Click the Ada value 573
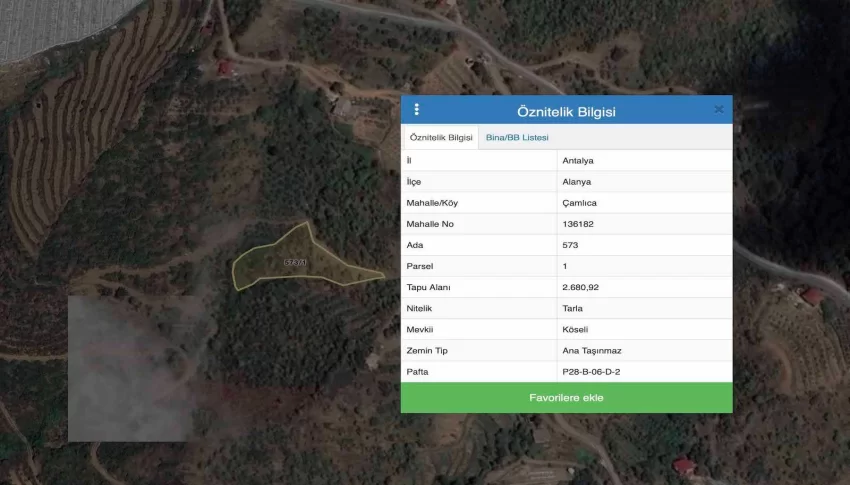 pos(571,245)
